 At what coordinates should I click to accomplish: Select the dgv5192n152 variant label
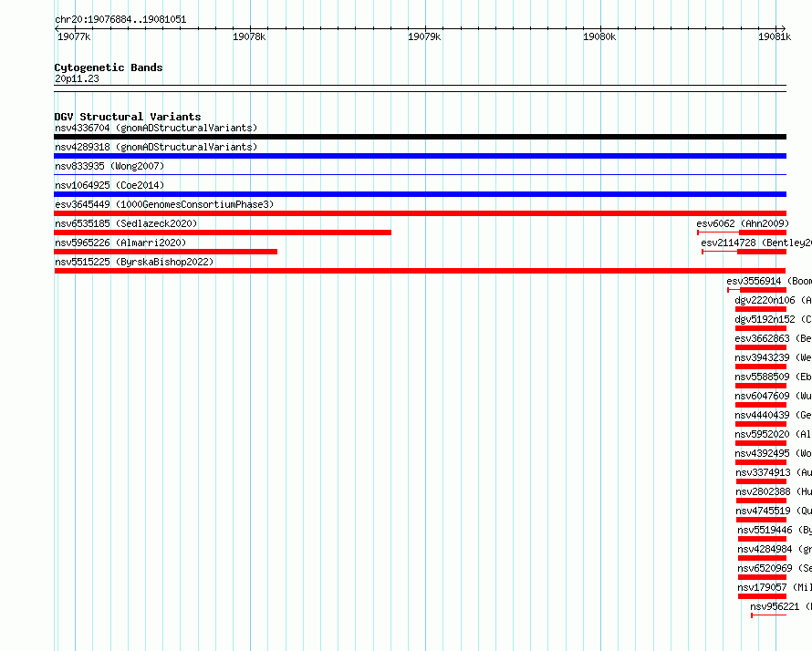(x=773, y=319)
